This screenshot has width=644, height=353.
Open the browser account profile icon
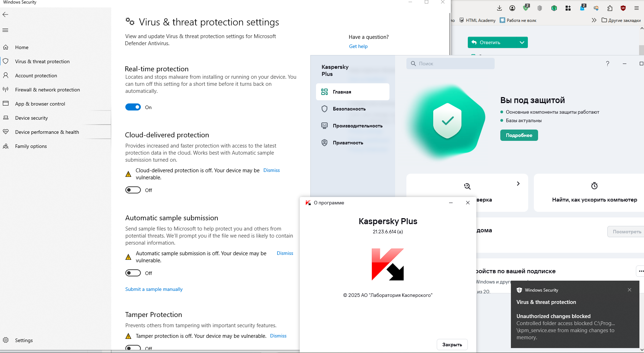coord(512,8)
